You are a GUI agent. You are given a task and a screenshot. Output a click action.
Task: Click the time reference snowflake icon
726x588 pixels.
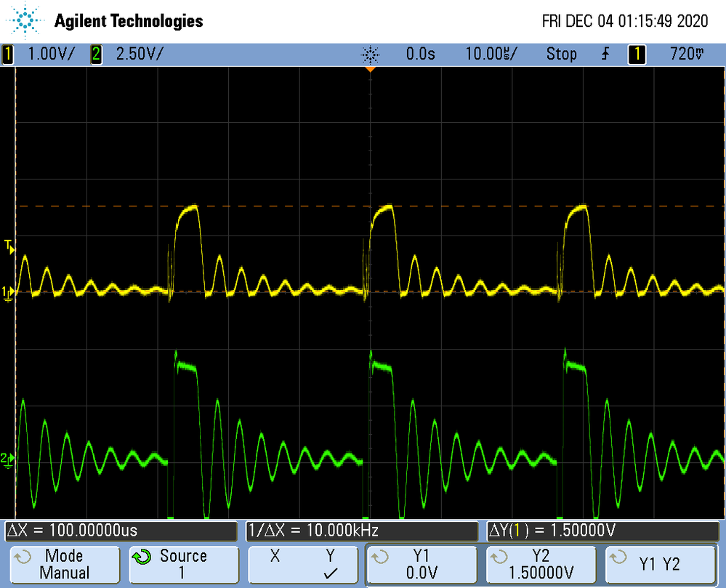(x=370, y=55)
